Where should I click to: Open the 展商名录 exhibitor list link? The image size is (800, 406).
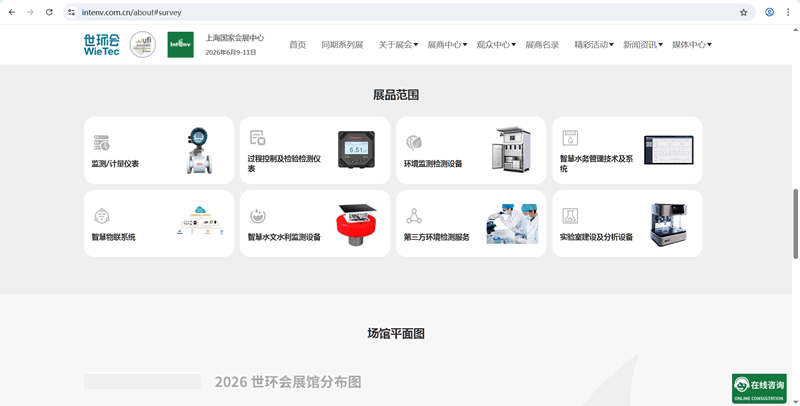coord(542,45)
